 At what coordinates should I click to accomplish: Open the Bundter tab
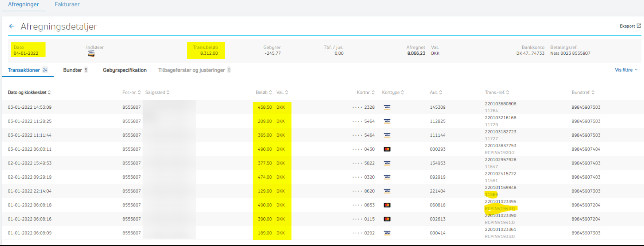[75, 70]
